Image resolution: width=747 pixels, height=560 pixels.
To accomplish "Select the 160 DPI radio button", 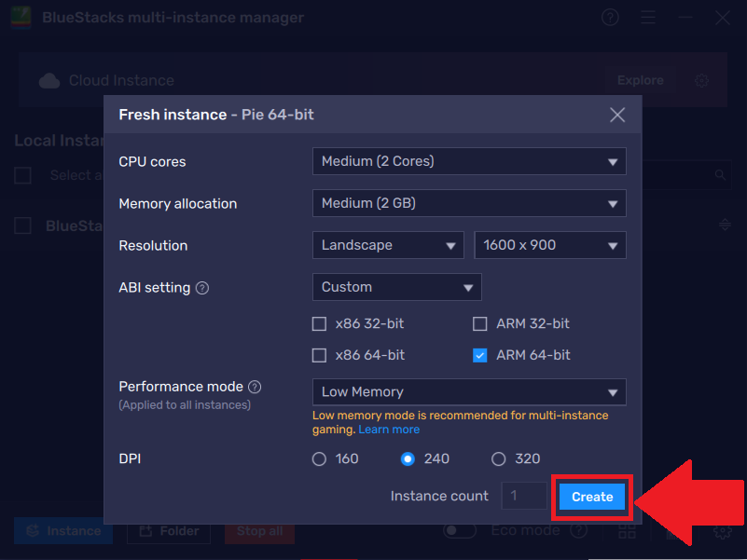I will 320,458.
